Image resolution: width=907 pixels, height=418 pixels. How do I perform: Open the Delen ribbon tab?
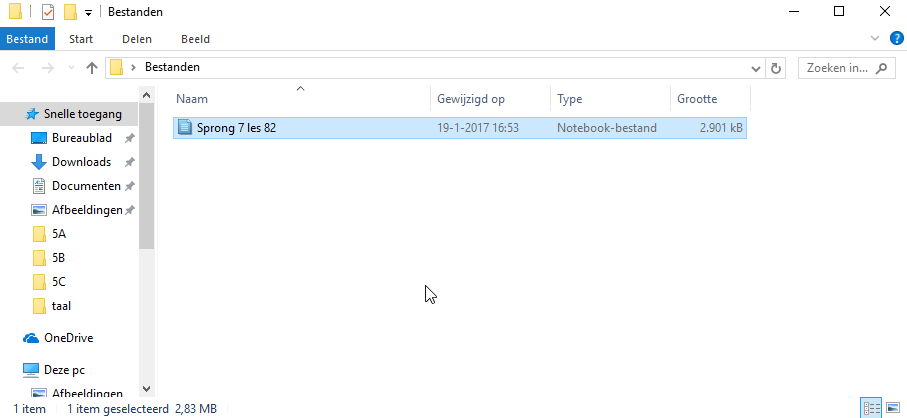pyautogui.click(x=137, y=39)
